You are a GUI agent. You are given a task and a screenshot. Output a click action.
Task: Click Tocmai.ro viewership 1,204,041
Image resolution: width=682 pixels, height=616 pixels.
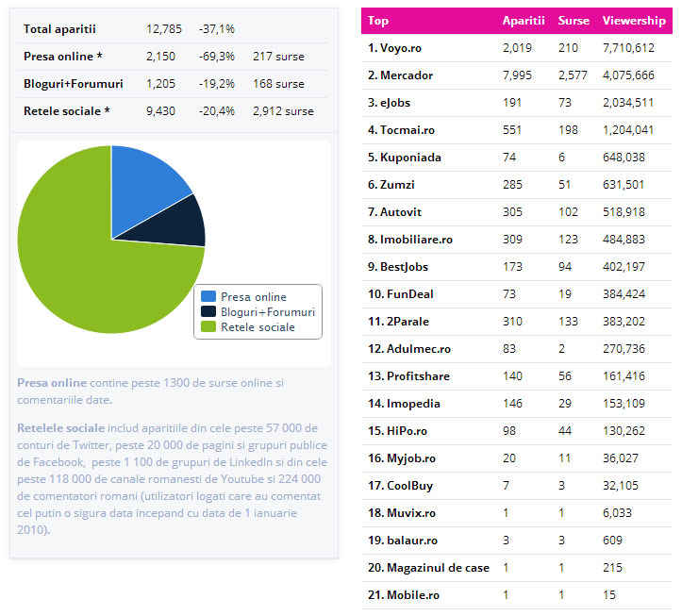[x=628, y=130]
